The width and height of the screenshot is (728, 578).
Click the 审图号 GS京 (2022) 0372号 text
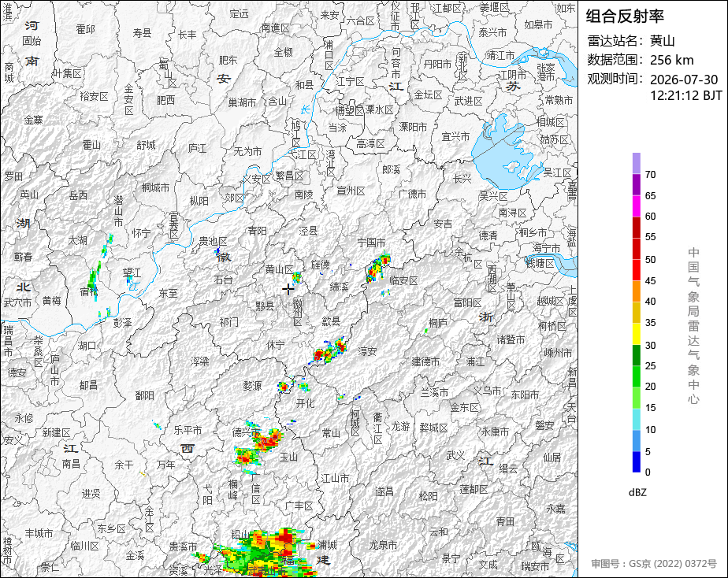pyautogui.click(x=654, y=564)
